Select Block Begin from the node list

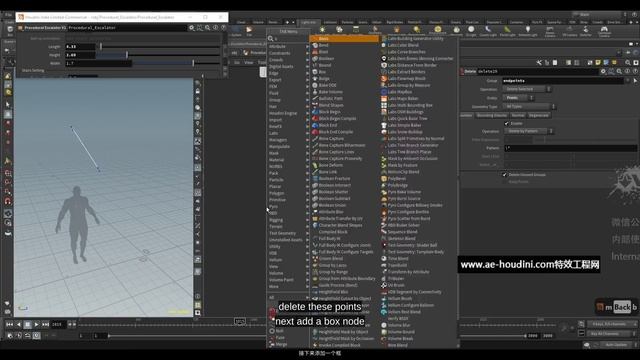click(x=329, y=112)
